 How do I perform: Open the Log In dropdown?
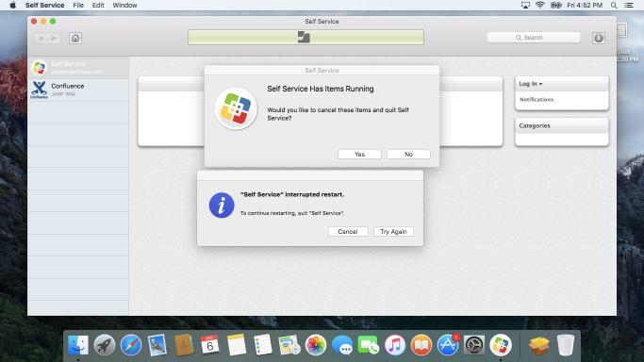[530, 84]
